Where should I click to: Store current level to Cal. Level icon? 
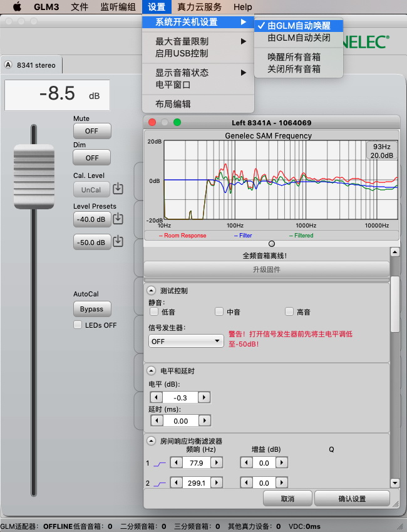[x=118, y=189]
